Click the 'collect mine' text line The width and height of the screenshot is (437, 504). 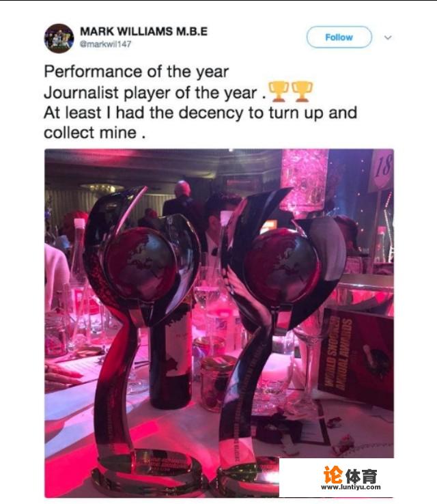pyautogui.click(x=95, y=132)
